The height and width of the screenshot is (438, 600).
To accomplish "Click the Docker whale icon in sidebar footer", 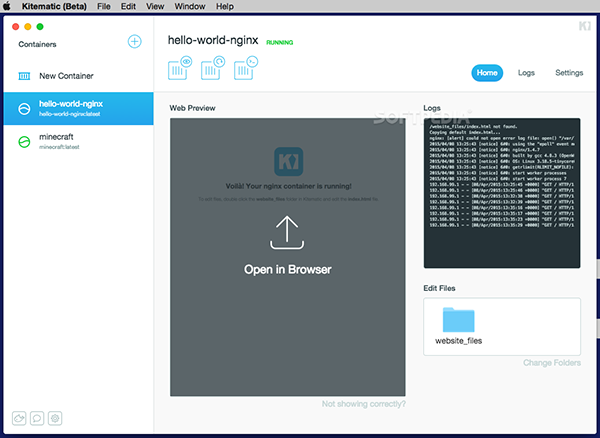I will pyautogui.click(x=20, y=417).
